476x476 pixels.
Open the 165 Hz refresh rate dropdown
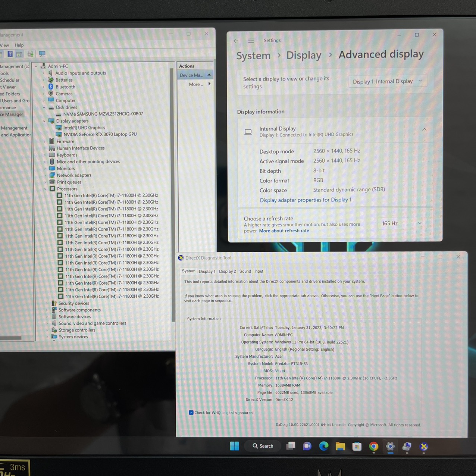coord(402,223)
